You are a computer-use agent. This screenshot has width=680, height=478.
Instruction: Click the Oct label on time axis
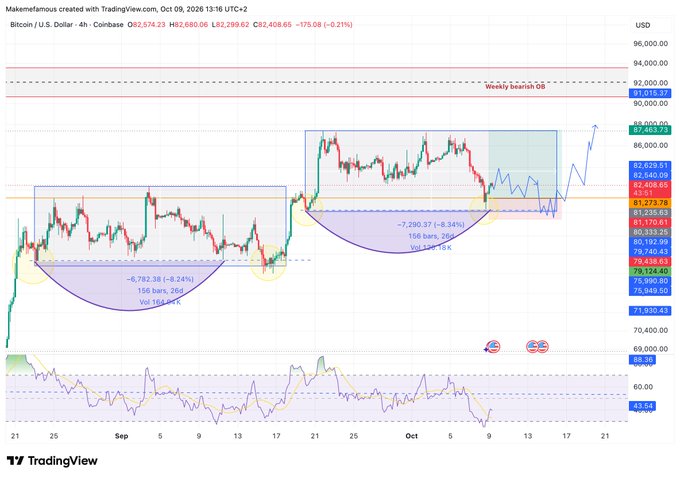[412, 436]
